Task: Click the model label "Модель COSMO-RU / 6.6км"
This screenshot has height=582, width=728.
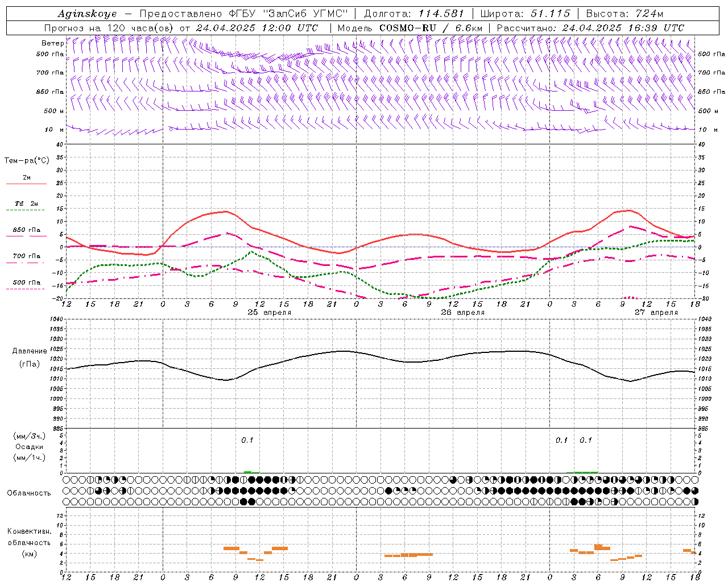Action: point(410,28)
